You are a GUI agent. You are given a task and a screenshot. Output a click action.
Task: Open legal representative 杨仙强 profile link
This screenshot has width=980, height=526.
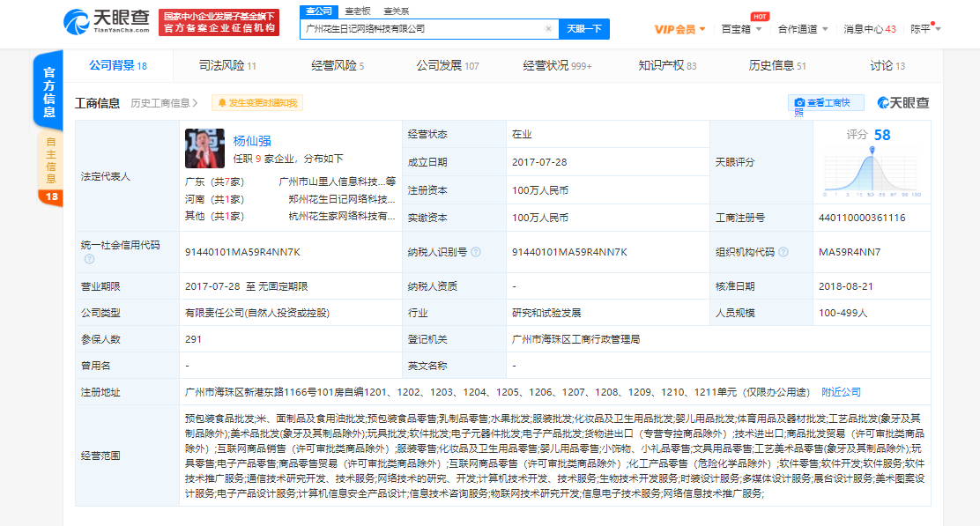pyautogui.click(x=252, y=141)
